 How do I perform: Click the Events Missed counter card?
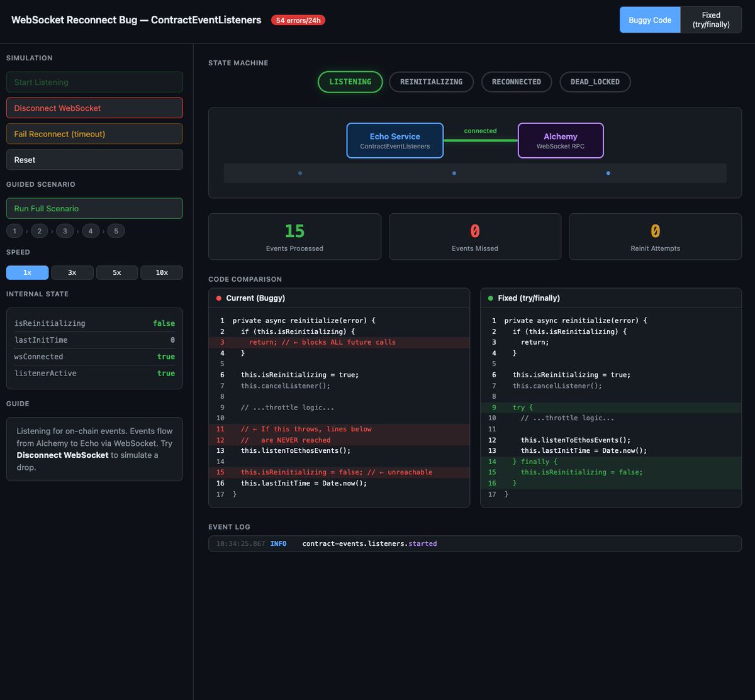click(x=475, y=236)
